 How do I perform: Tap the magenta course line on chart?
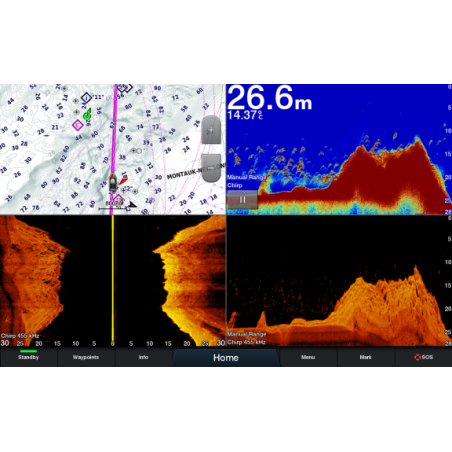point(114,133)
